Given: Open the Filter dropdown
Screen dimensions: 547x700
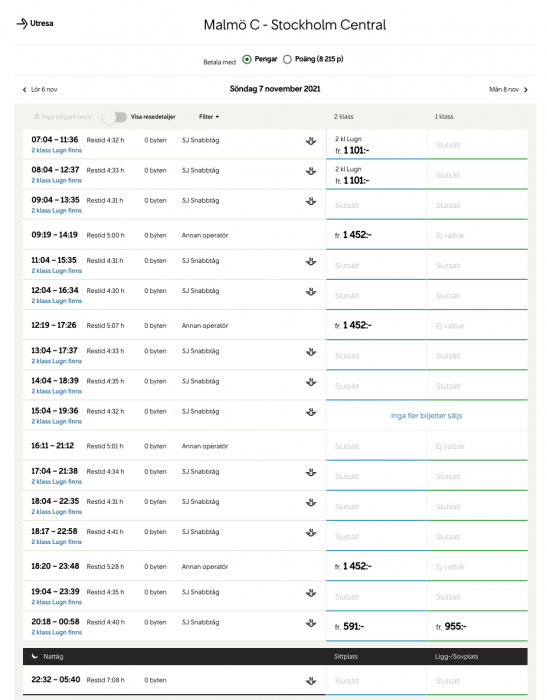Looking at the screenshot, I should [x=209, y=117].
